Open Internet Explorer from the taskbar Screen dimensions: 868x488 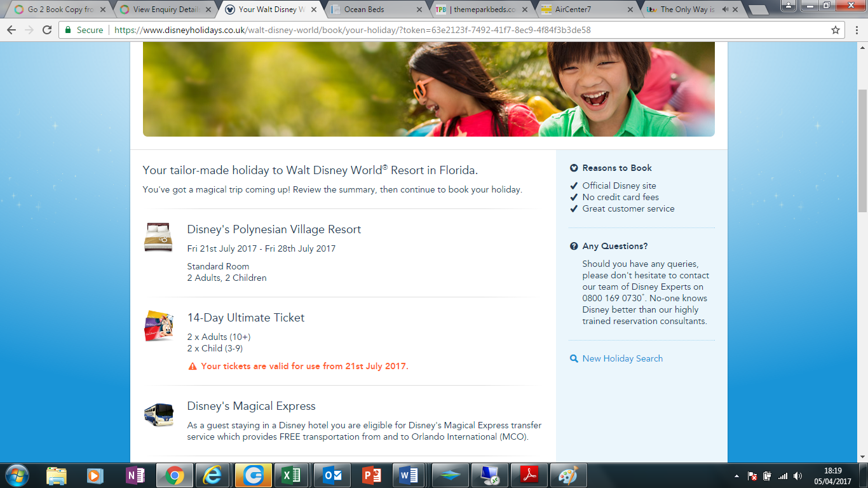pyautogui.click(x=214, y=475)
